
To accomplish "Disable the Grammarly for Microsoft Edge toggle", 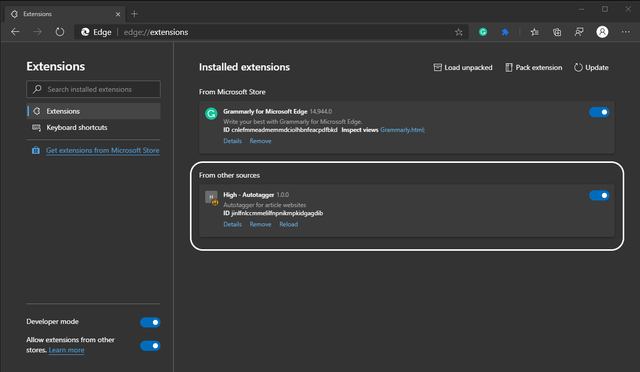I will 599,112.
